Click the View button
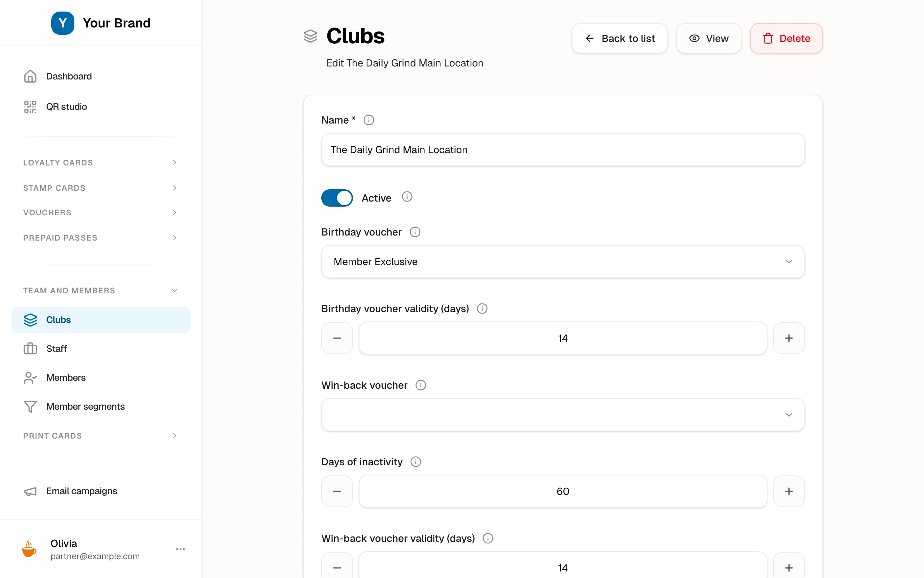Screen dimensions: 924x578 709,38
